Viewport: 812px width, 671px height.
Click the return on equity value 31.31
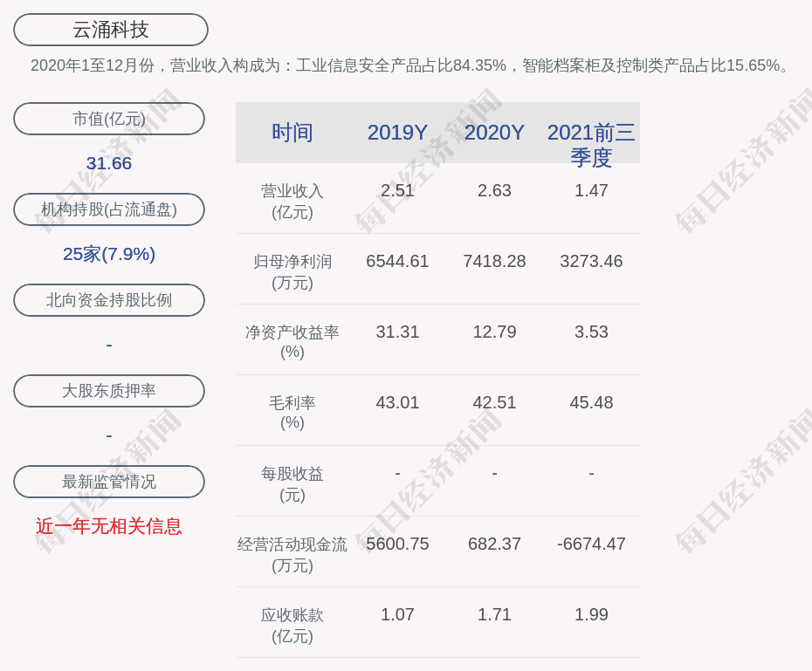tap(398, 332)
